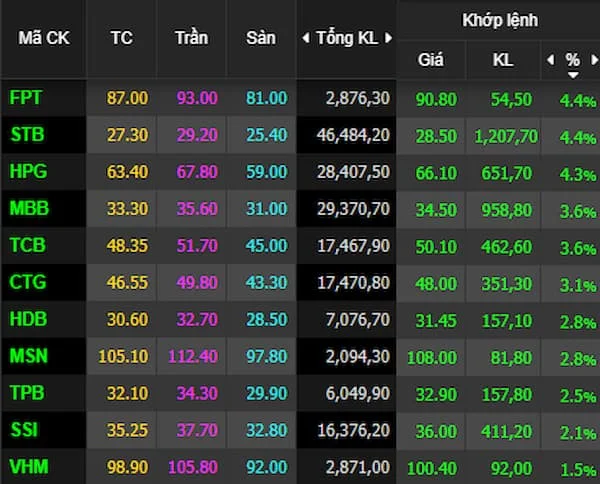Click right arrow beside % column header

point(595,60)
